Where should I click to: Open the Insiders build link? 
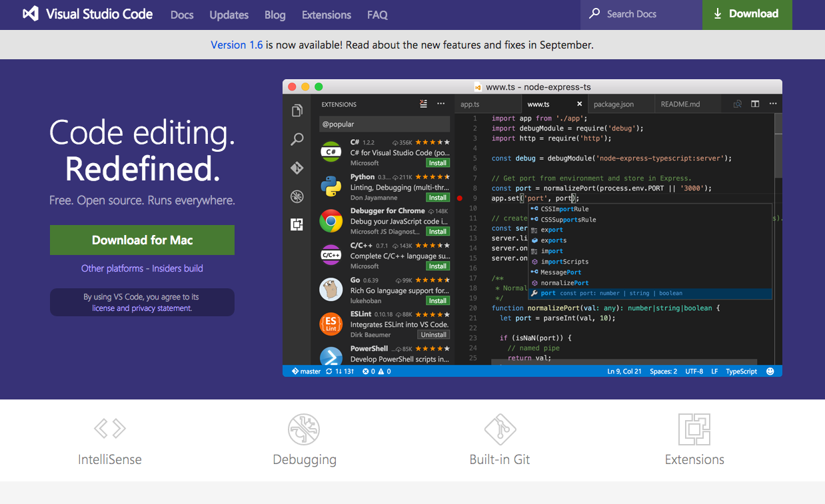coord(177,268)
